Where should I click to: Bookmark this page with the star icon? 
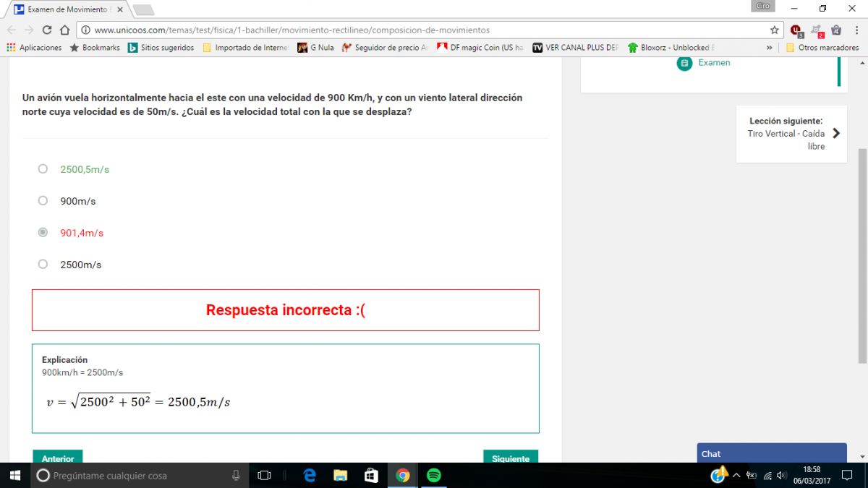click(x=774, y=30)
